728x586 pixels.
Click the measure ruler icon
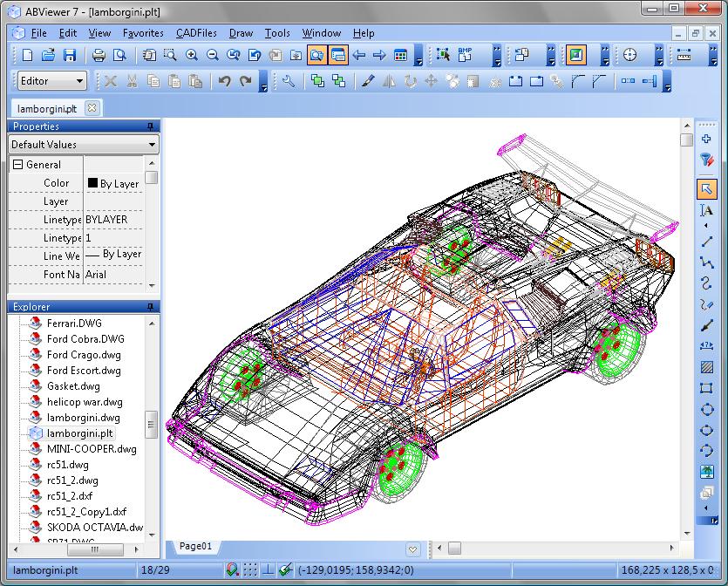[x=684, y=55]
